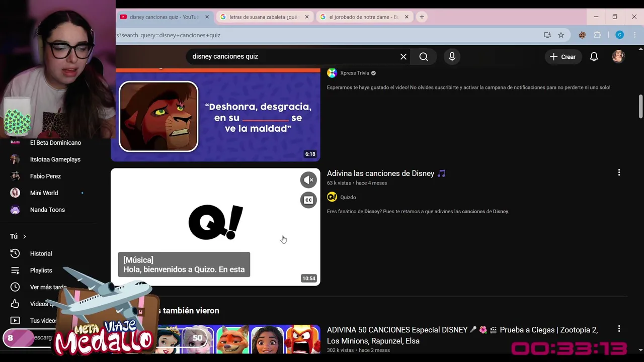Viewport: 644px width, 362px height.
Task: Open the Xpress Trivia channel avatar
Action: coord(332,73)
